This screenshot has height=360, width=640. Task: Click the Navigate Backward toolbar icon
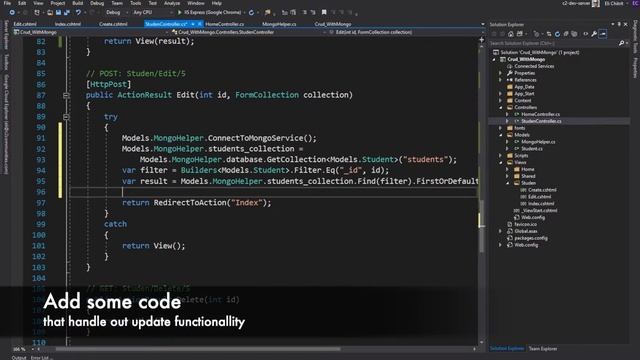click(12, 13)
